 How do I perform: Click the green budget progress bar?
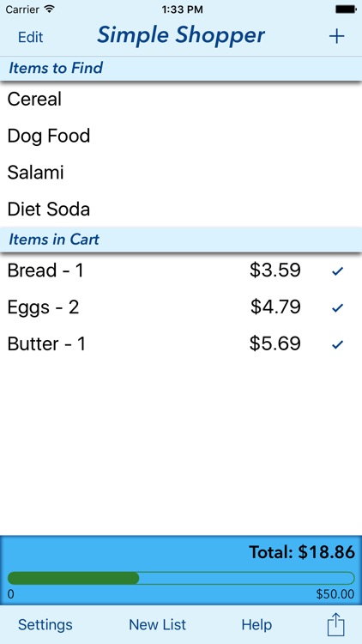(x=181, y=578)
